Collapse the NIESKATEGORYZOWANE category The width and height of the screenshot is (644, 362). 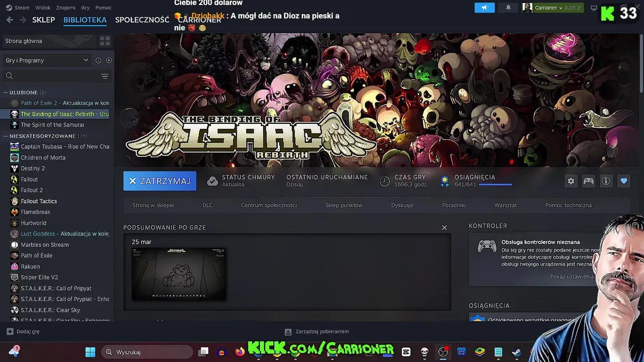6,136
